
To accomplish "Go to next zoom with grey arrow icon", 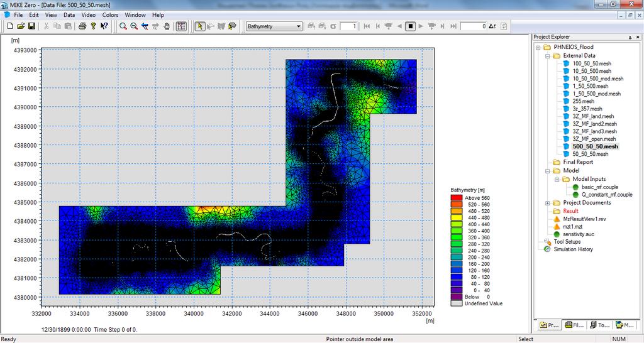I will pos(156,26).
